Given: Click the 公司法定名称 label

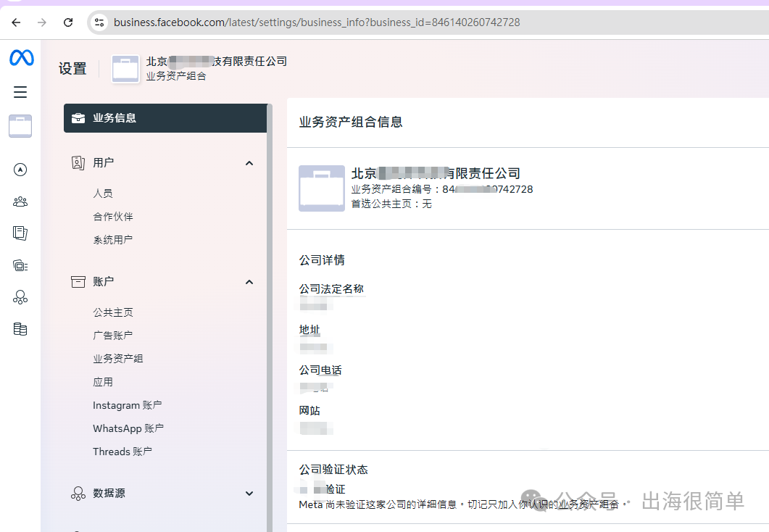Looking at the screenshot, I should [x=331, y=288].
